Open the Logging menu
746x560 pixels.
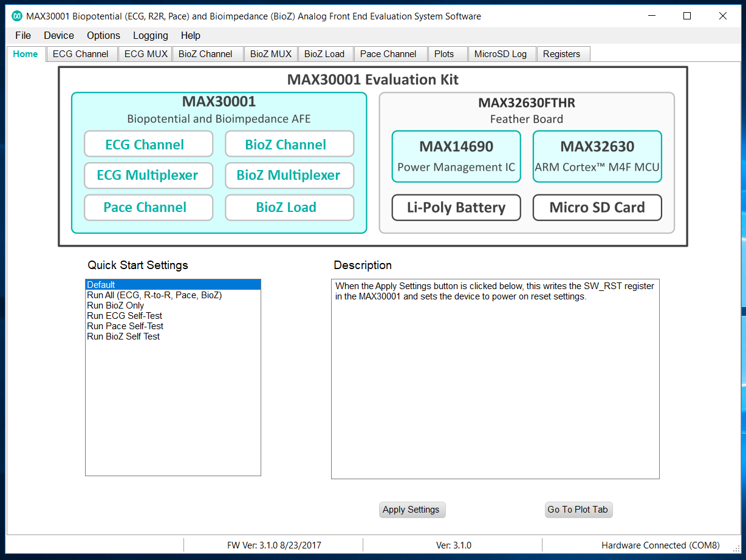coord(150,35)
